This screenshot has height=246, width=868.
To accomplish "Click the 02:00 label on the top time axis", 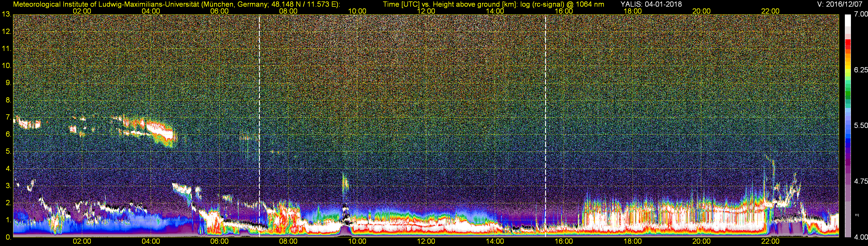I will (82, 11).
